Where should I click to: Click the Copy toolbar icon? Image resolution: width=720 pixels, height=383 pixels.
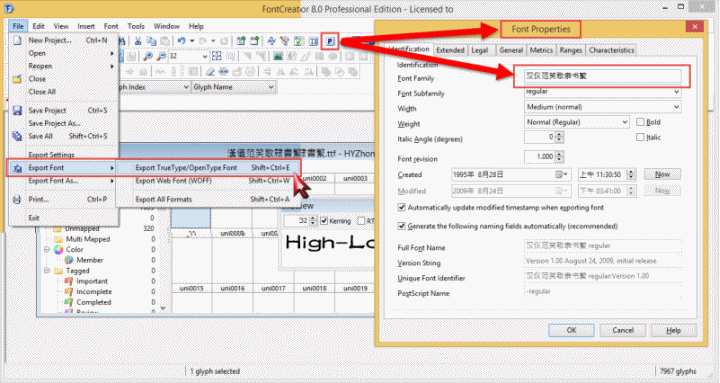(x=151, y=41)
